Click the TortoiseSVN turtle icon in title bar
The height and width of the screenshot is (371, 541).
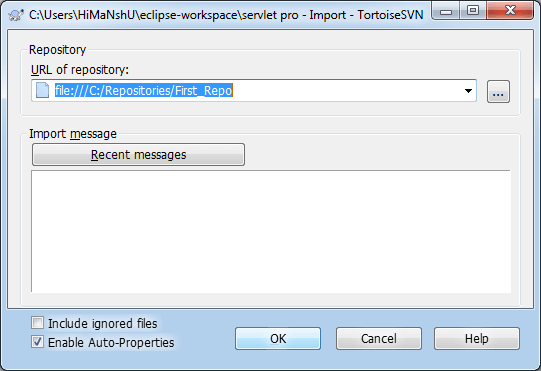(16, 15)
